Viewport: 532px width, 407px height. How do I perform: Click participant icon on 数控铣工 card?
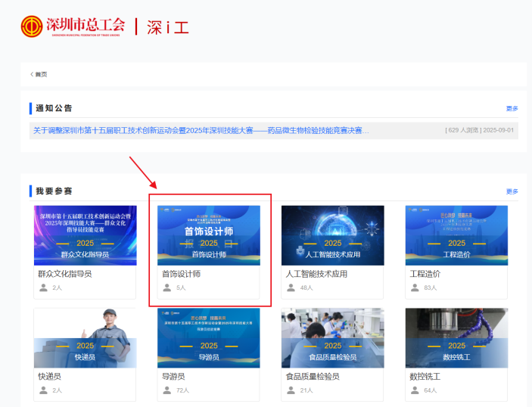pyautogui.click(x=415, y=390)
